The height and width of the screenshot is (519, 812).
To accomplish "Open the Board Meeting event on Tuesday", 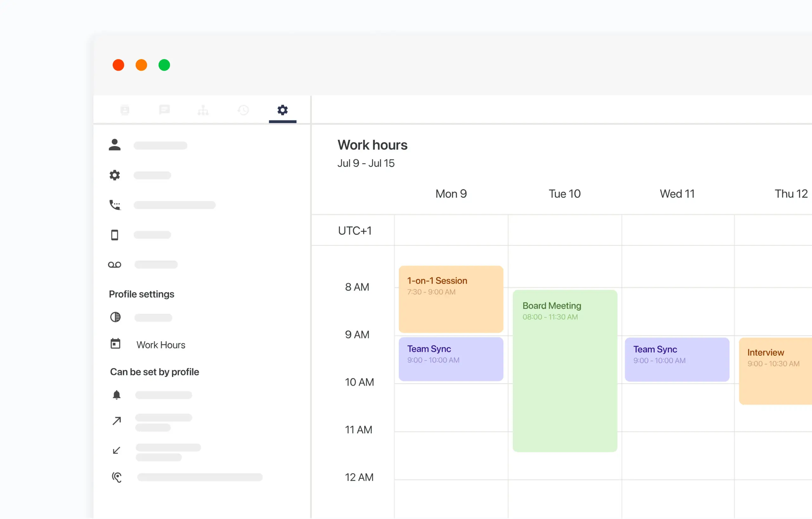I will coord(565,371).
